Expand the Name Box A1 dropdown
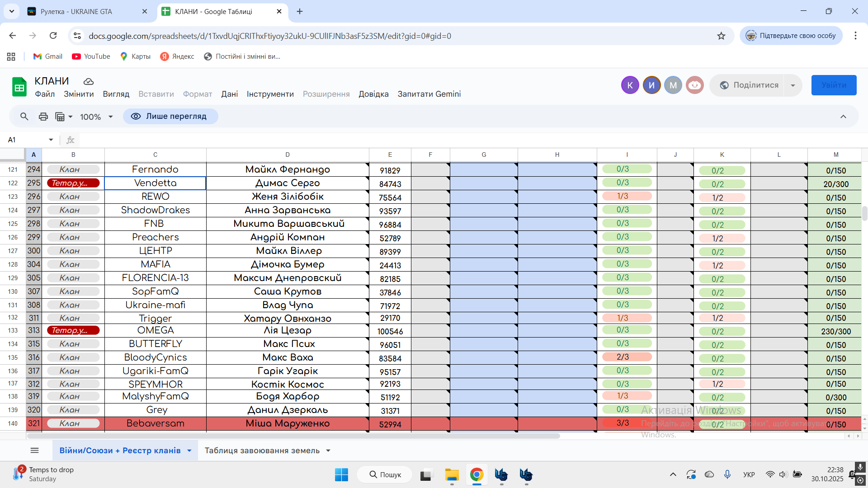Image resolution: width=868 pixels, height=488 pixels. (51, 140)
